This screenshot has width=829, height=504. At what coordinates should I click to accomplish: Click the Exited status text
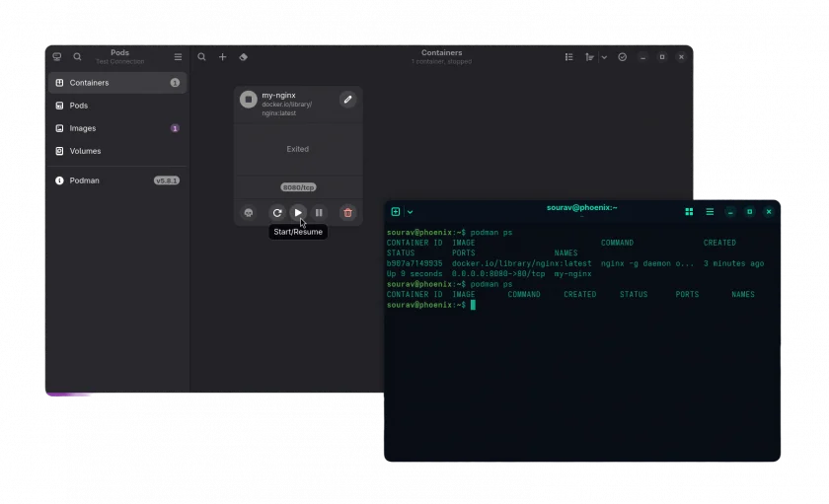[298, 149]
